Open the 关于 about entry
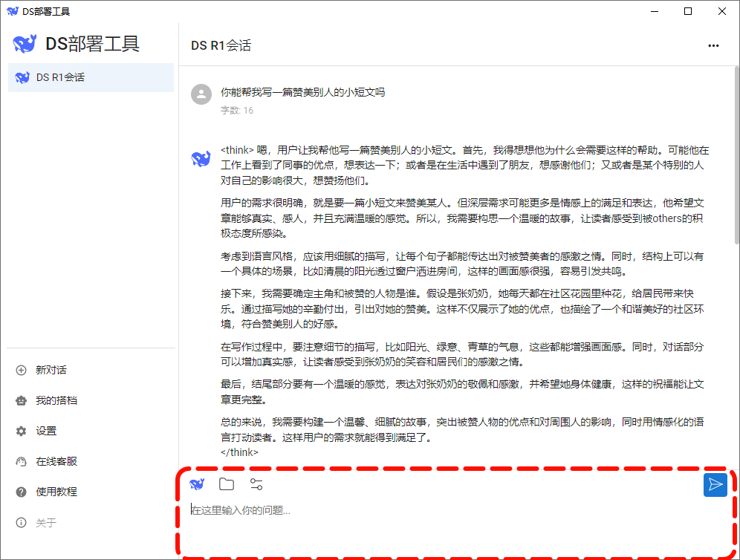Image resolution: width=740 pixels, height=560 pixels. point(46,523)
